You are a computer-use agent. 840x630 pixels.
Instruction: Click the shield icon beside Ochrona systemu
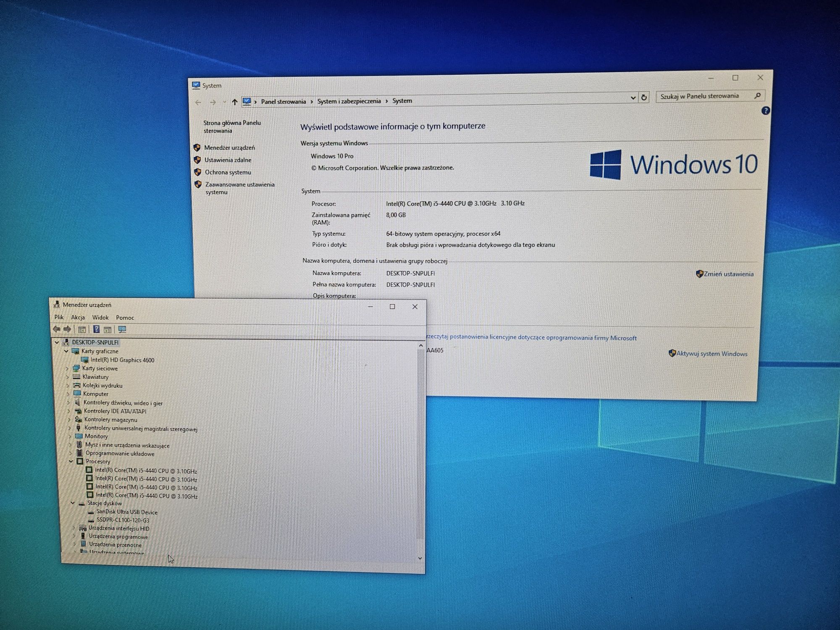coord(198,172)
